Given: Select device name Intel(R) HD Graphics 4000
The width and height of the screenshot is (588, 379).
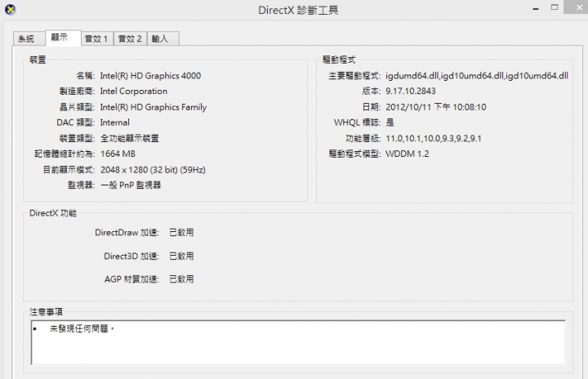Looking at the screenshot, I should pos(150,76).
